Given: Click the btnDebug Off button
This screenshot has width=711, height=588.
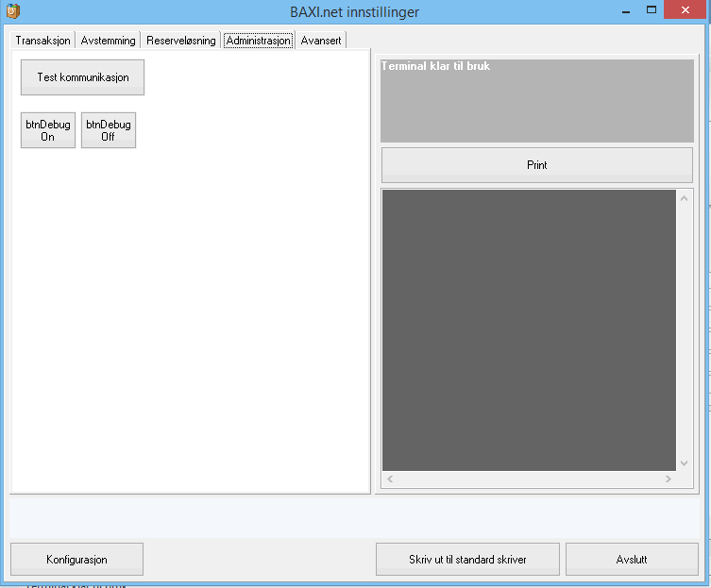Looking at the screenshot, I should 109,130.
